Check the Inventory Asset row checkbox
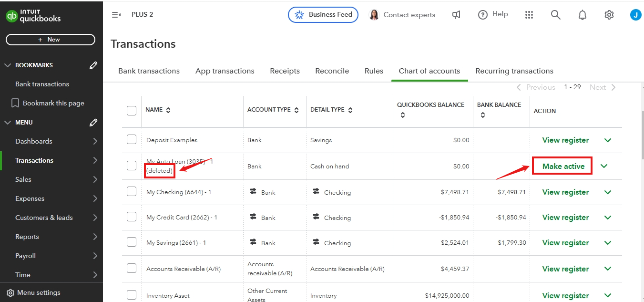The width and height of the screenshot is (644, 302). point(132,295)
